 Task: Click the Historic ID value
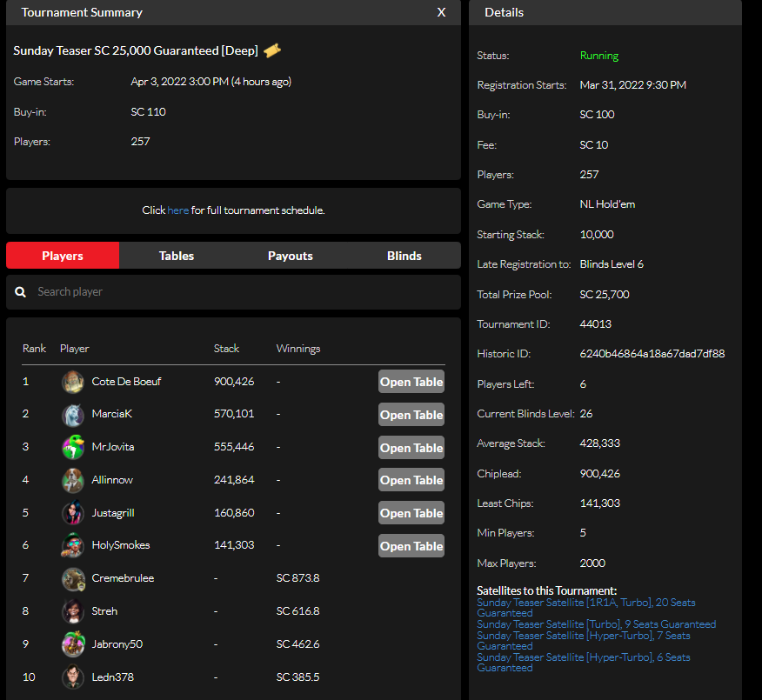[x=652, y=354]
